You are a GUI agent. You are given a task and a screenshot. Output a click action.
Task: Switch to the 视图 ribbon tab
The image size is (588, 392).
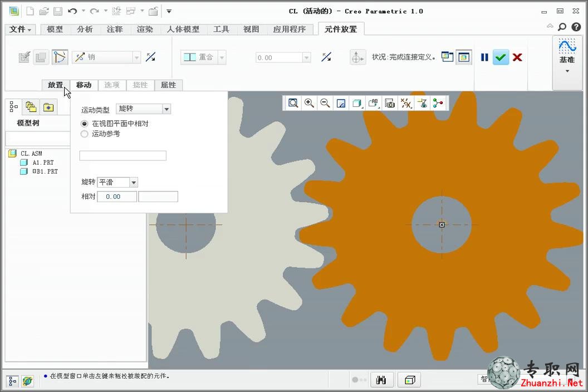[251, 30]
